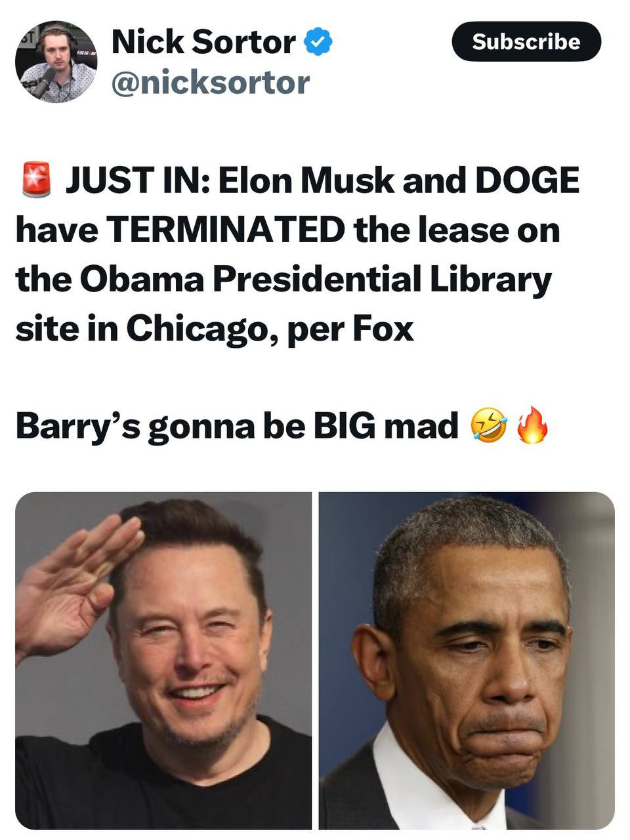
Task: Click the blue verified checkmark badge
Action: point(319,42)
